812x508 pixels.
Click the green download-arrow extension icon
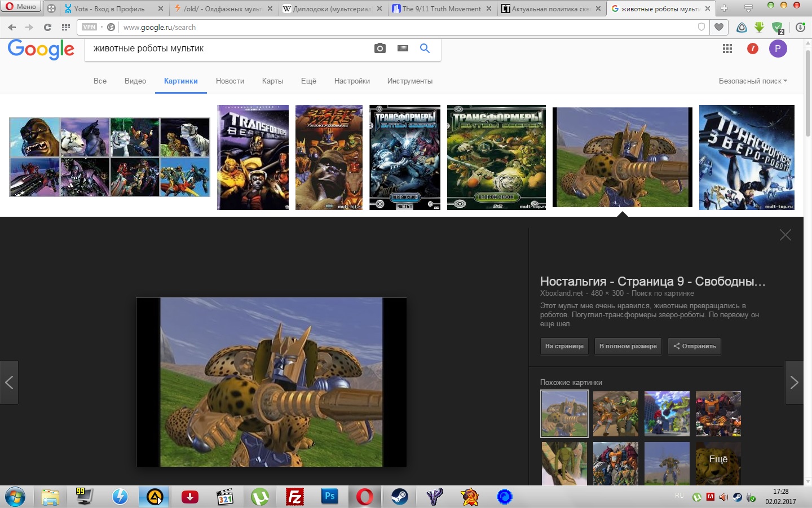760,27
